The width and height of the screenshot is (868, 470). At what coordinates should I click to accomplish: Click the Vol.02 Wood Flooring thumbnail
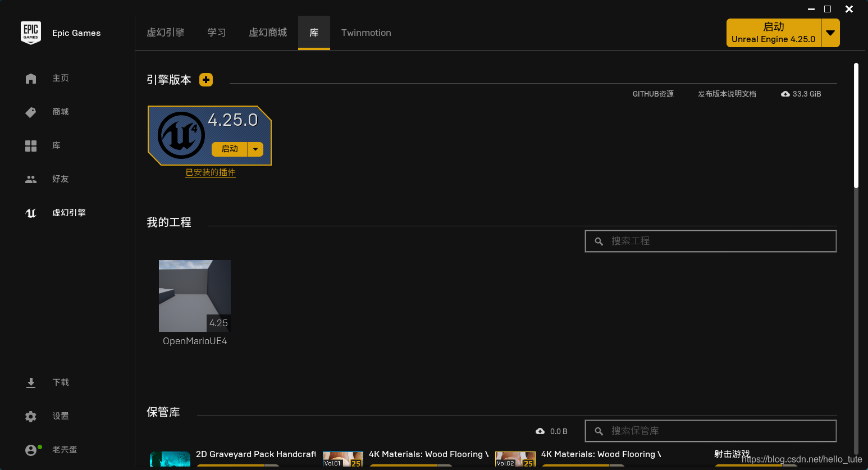pyautogui.click(x=515, y=459)
